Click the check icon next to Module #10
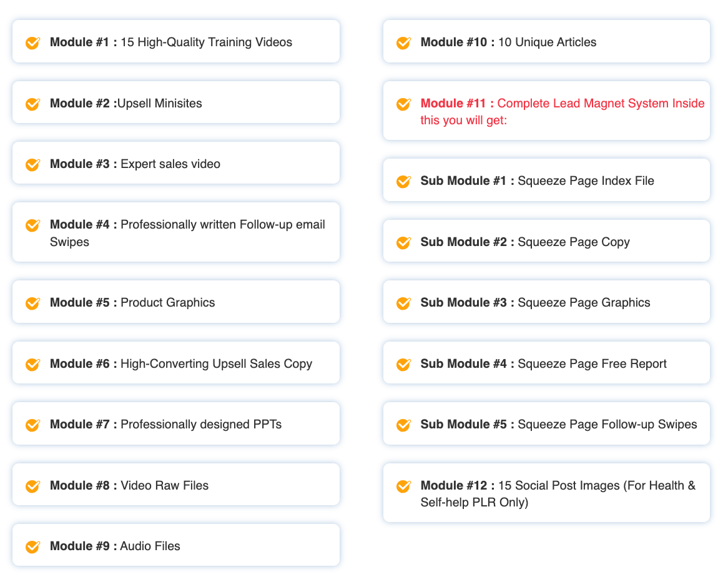Image resolution: width=728 pixels, height=577 pixels. [x=403, y=43]
